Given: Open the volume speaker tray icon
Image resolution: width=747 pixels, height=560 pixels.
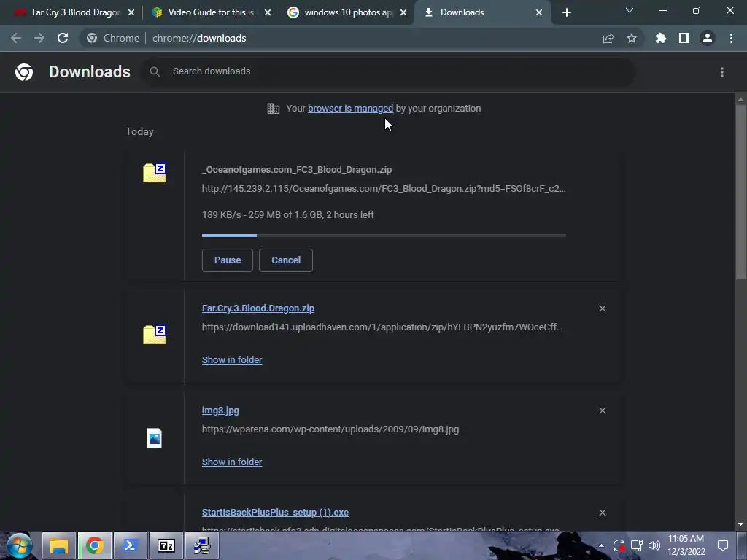Looking at the screenshot, I should tap(654, 545).
